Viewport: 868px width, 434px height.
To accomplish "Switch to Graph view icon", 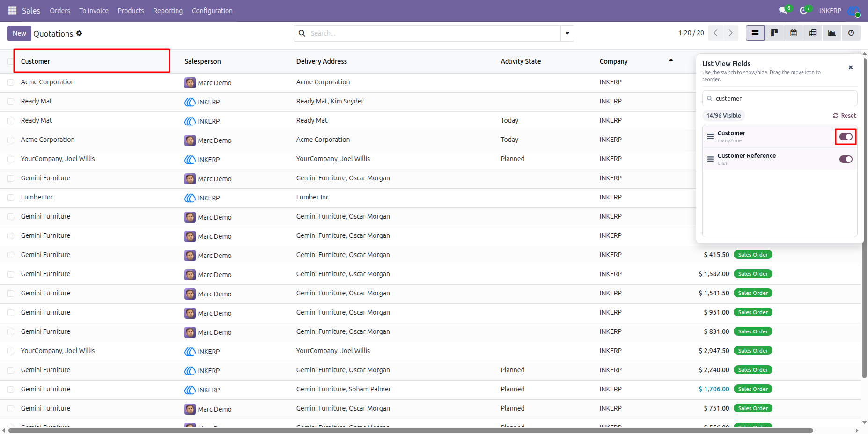I will coord(832,33).
